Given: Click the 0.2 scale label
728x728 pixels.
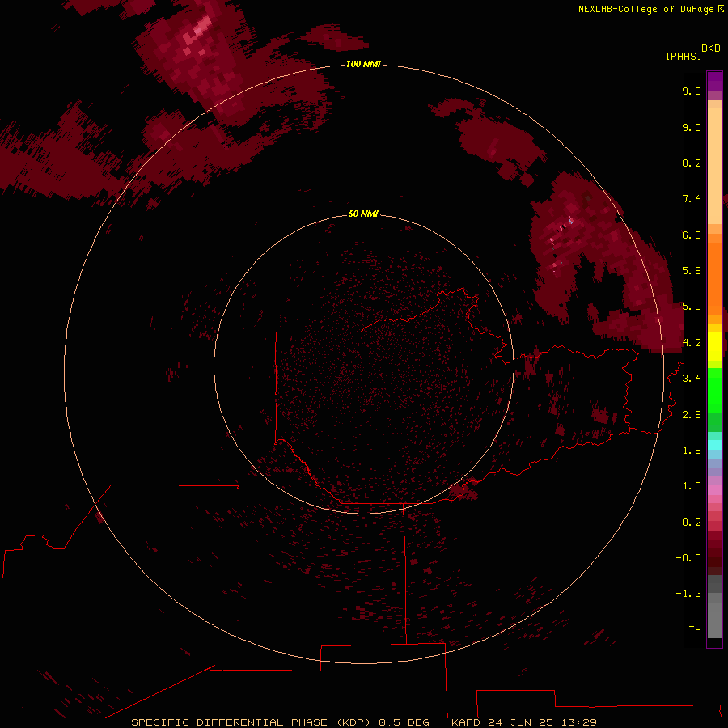Looking at the screenshot, I should pos(692,523).
